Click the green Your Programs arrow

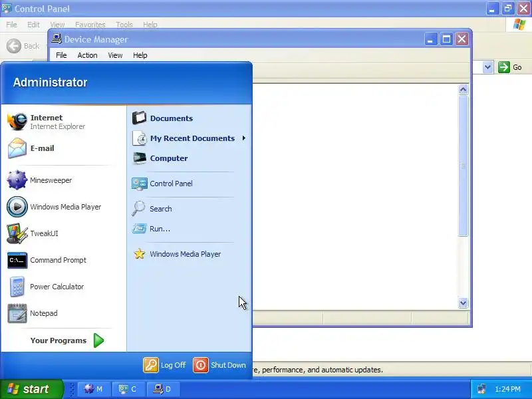pos(98,340)
